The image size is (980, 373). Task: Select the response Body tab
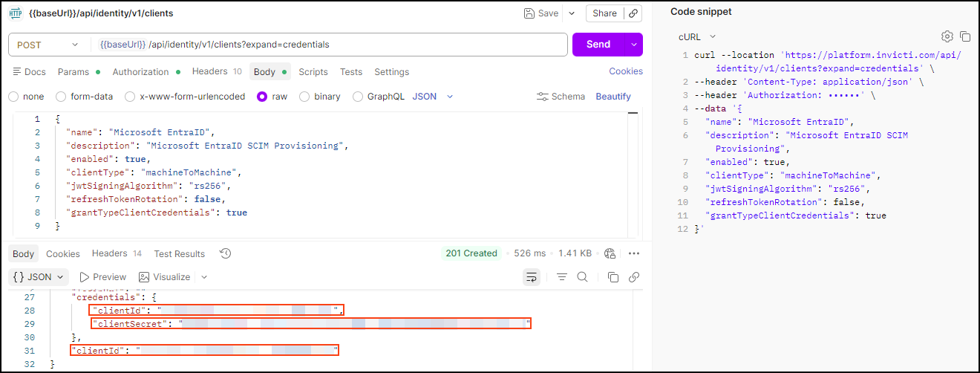(24, 254)
